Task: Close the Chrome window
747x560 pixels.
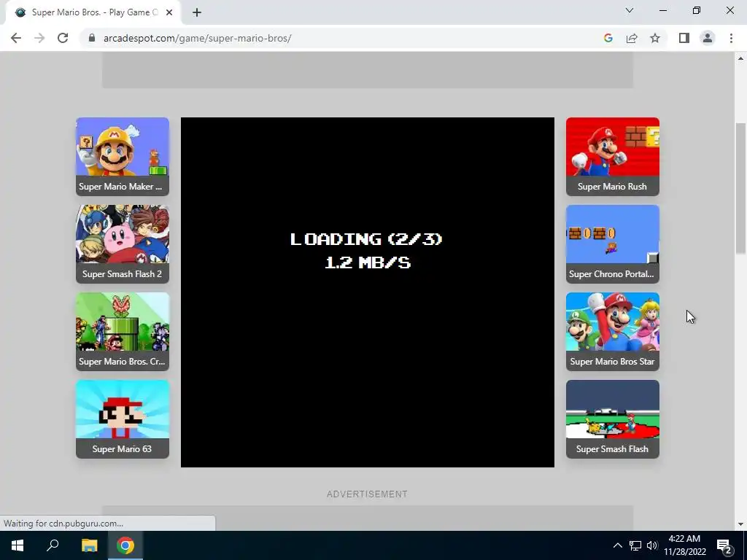Action: click(729, 10)
